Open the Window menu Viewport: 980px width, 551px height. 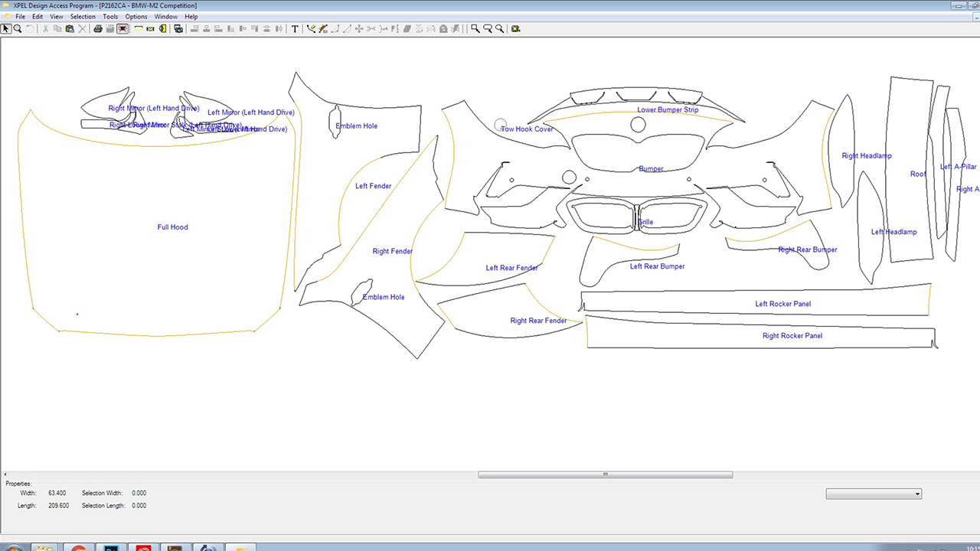165,16
